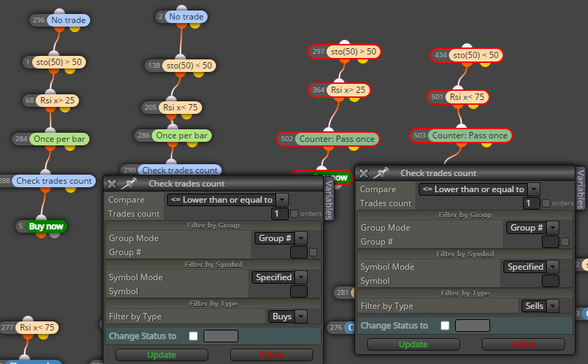Open Group Mode dropdown in left panel

[281, 238]
